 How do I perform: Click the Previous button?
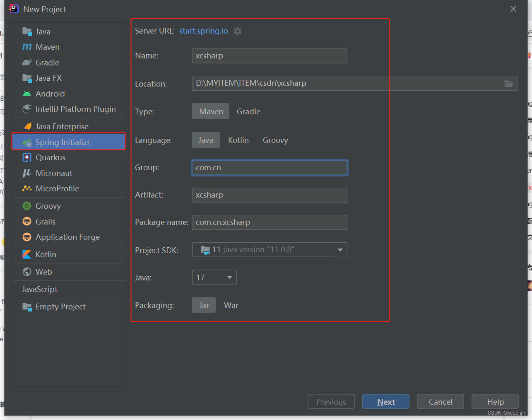(x=331, y=402)
